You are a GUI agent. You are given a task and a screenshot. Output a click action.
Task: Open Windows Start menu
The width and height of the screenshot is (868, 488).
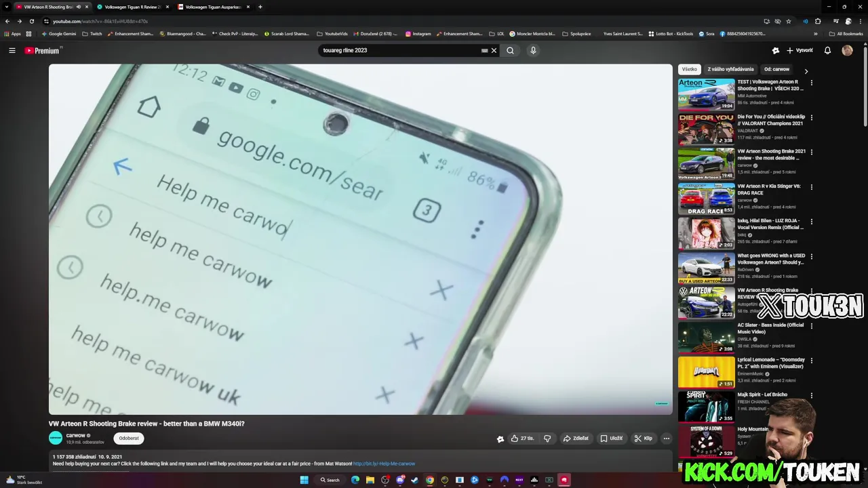click(x=304, y=480)
